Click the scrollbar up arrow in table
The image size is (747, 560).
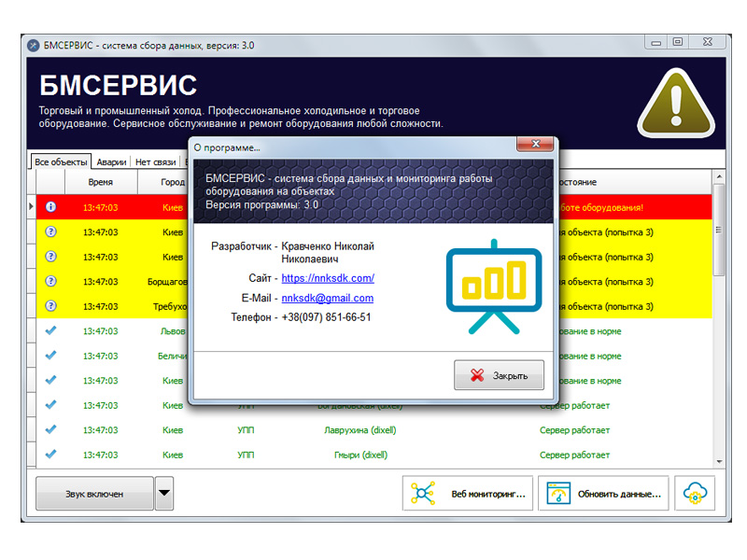(x=718, y=176)
